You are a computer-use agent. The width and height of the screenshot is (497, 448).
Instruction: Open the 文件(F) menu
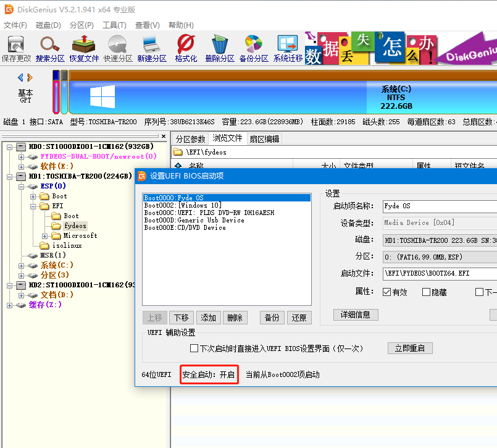15,25
